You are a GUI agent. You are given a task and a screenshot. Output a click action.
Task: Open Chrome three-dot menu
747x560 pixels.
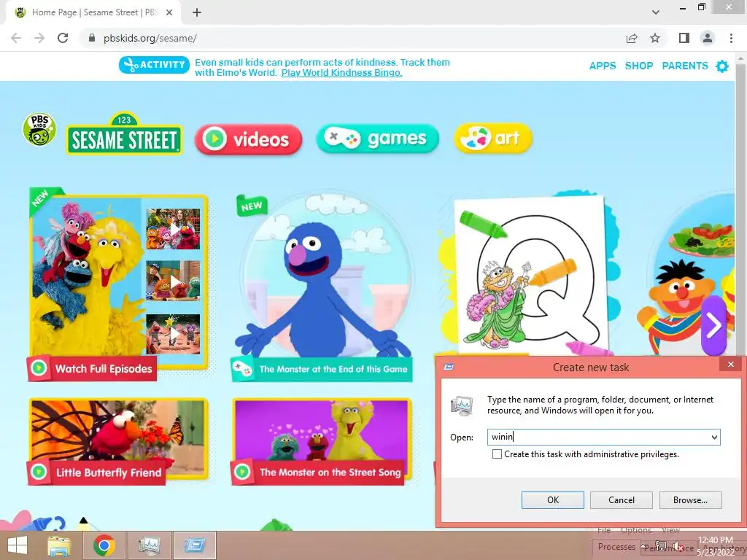[731, 38]
